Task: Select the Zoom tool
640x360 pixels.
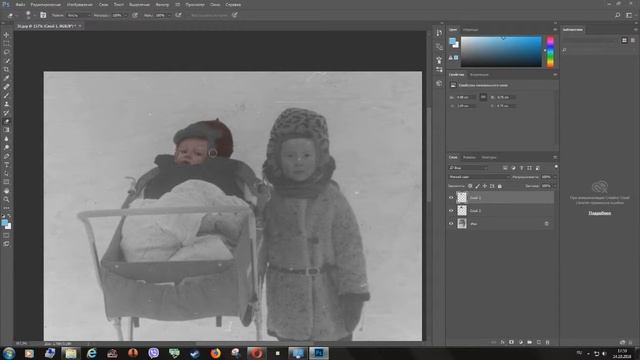Action: point(6,199)
